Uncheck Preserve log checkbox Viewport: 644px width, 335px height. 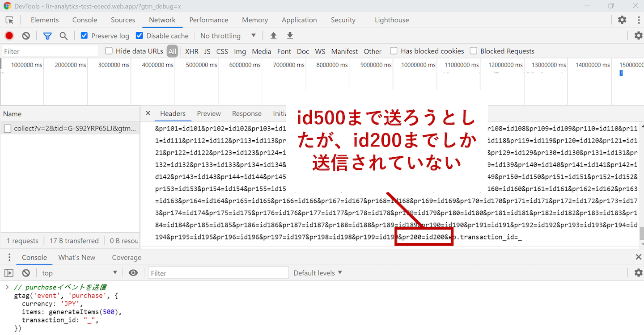[x=84, y=36]
